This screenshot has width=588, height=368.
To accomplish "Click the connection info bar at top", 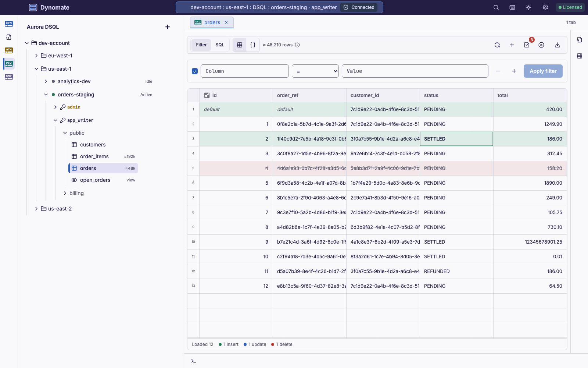I will pyautogui.click(x=279, y=7).
